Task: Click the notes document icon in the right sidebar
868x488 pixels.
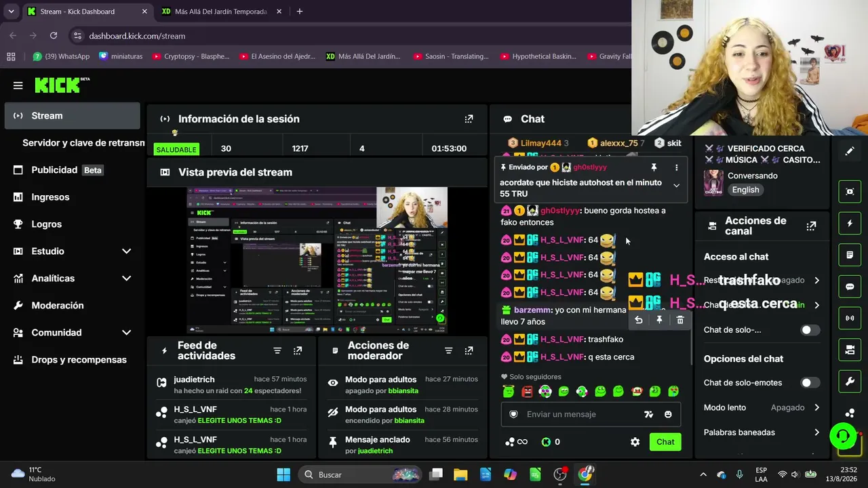Action: click(x=850, y=255)
